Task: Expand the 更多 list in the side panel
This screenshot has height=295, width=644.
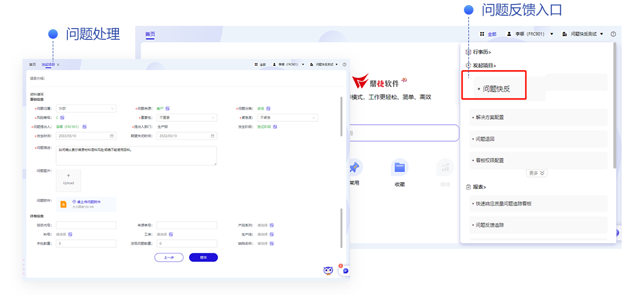Action: pos(537,173)
